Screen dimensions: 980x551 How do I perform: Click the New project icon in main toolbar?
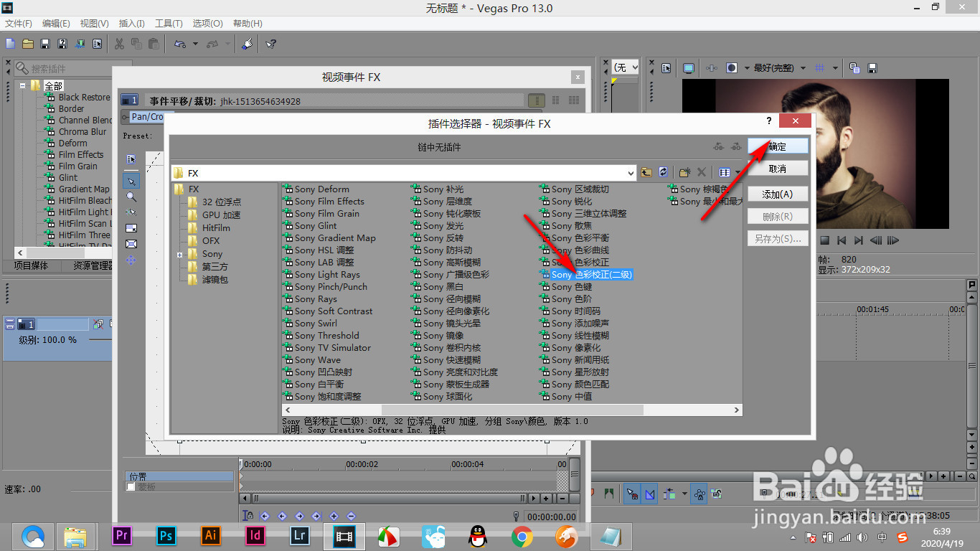tap(10, 44)
